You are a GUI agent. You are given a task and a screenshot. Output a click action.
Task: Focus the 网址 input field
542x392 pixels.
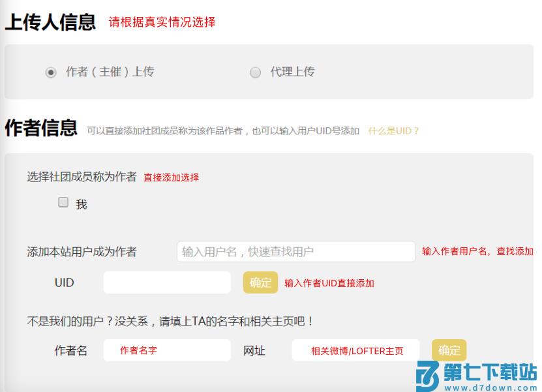coord(355,350)
